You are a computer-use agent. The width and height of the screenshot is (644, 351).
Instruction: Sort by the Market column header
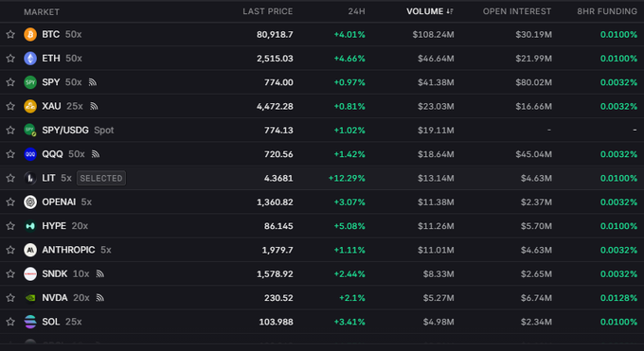(42, 12)
